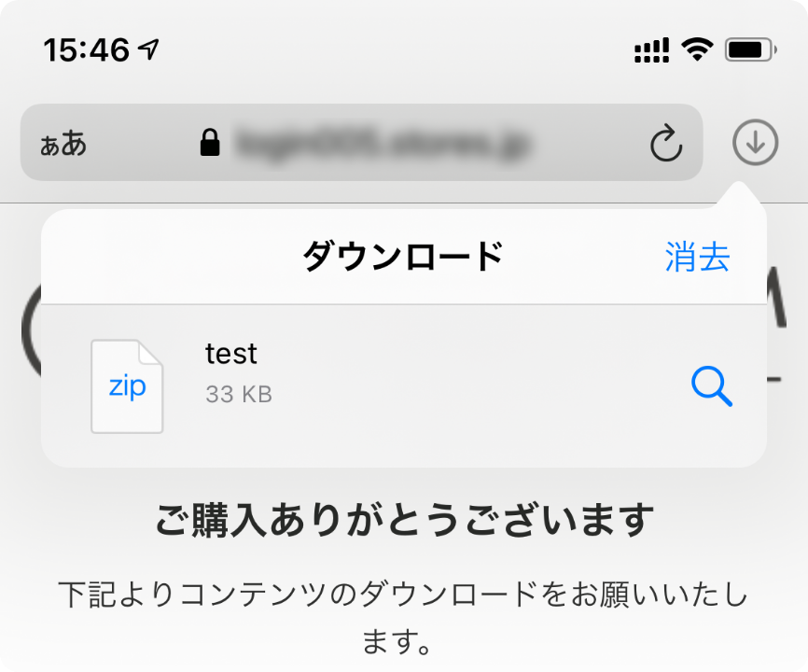808x672 pixels.
Task: Tap the Wi-Fi status icon
Action: pos(696,49)
